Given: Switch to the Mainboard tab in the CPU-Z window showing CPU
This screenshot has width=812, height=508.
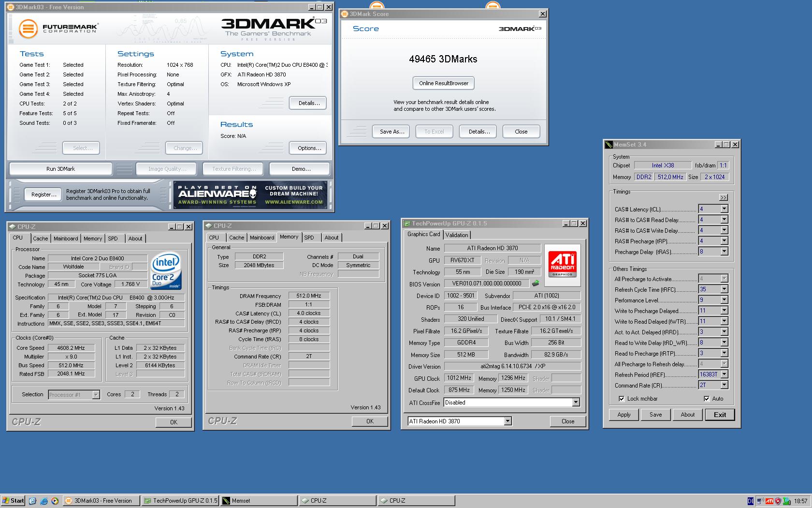Looking at the screenshot, I should pos(66,239).
